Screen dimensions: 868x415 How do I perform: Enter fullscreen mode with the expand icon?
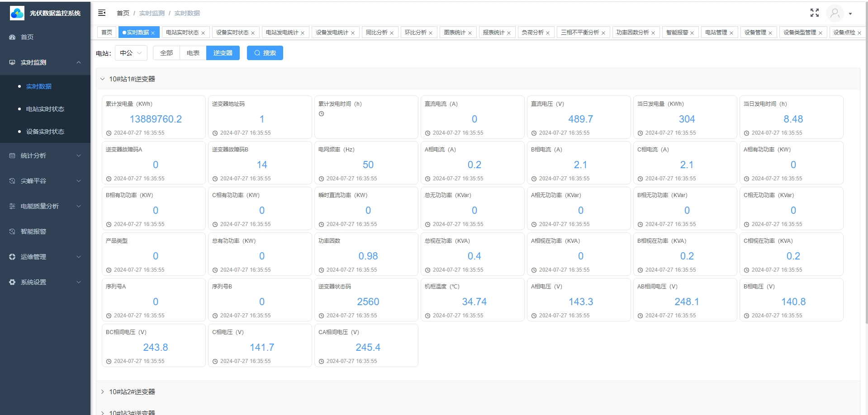(x=814, y=13)
